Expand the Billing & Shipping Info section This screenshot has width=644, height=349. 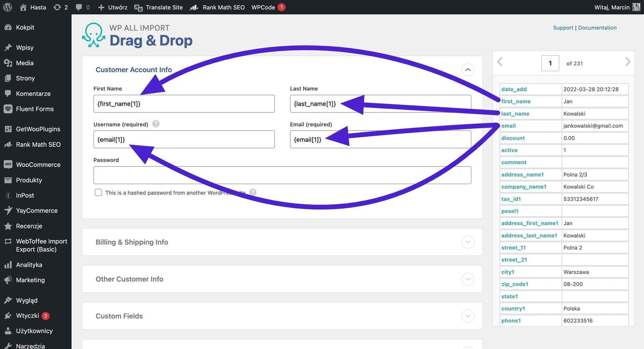pos(467,242)
